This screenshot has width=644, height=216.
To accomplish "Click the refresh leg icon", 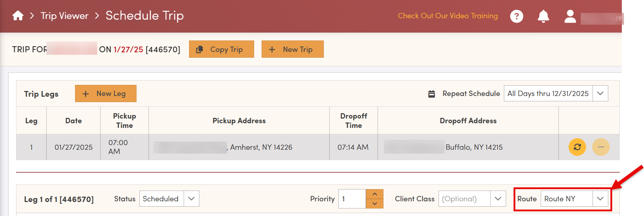I will 577,147.
